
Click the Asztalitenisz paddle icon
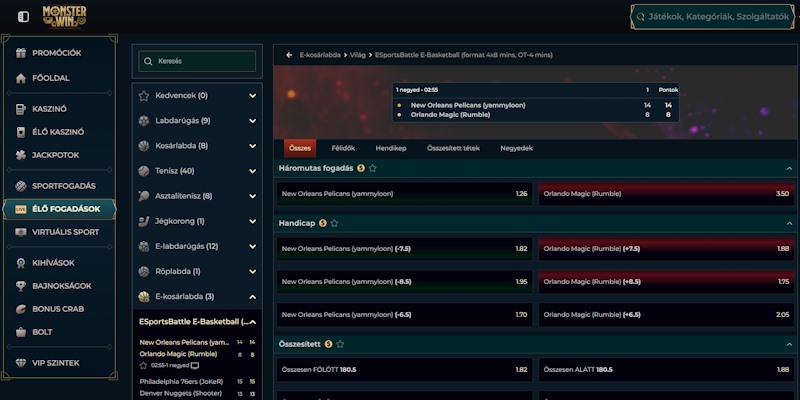[144, 196]
